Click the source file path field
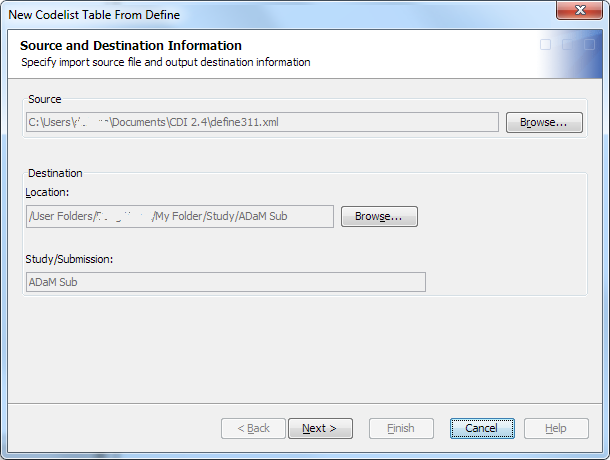Viewport: 610px width, 460px height. point(262,123)
